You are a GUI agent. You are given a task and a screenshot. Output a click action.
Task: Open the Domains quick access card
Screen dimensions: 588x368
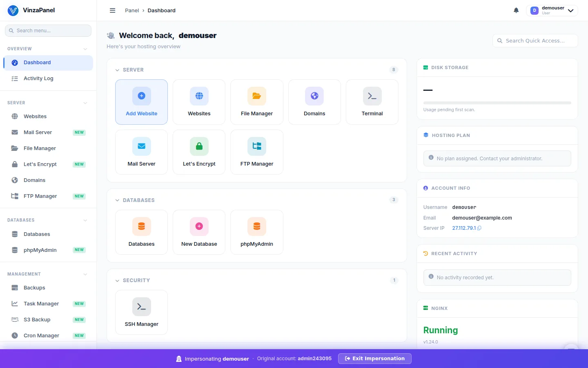(x=314, y=102)
